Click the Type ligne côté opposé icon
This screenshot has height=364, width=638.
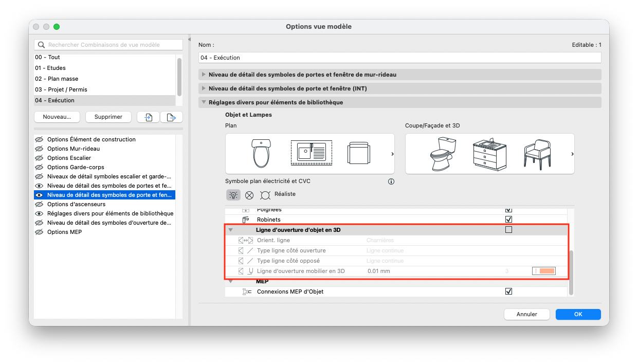[x=246, y=261]
